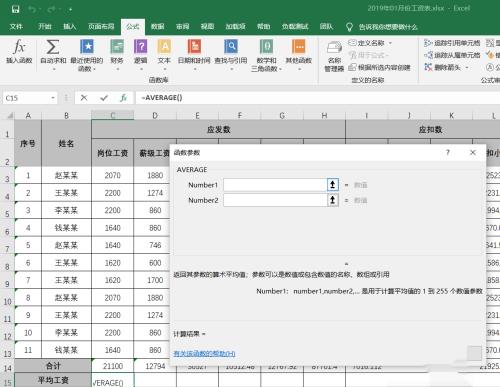Screen dimensions: 500x387
Task: Select column C header
Action: pyautogui.click(x=113, y=115)
